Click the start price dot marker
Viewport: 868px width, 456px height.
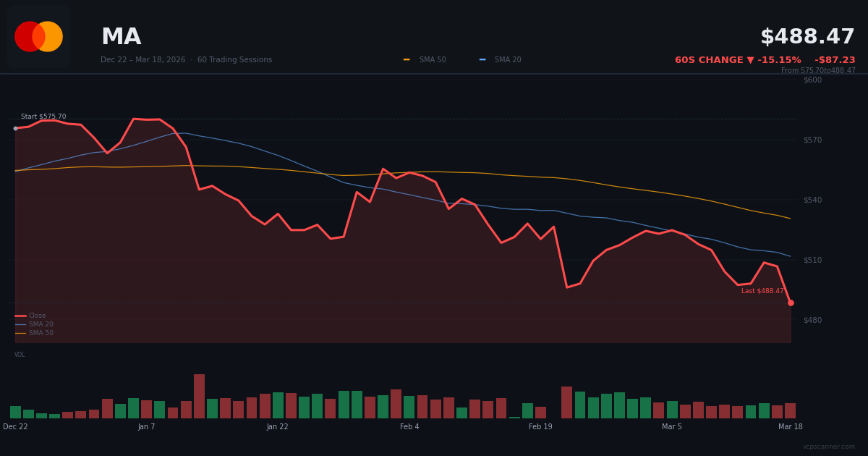[x=15, y=128]
